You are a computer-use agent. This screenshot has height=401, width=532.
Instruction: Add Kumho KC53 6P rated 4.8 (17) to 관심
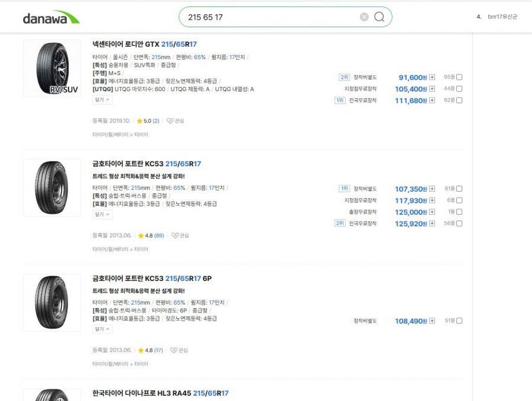point(179,350)
